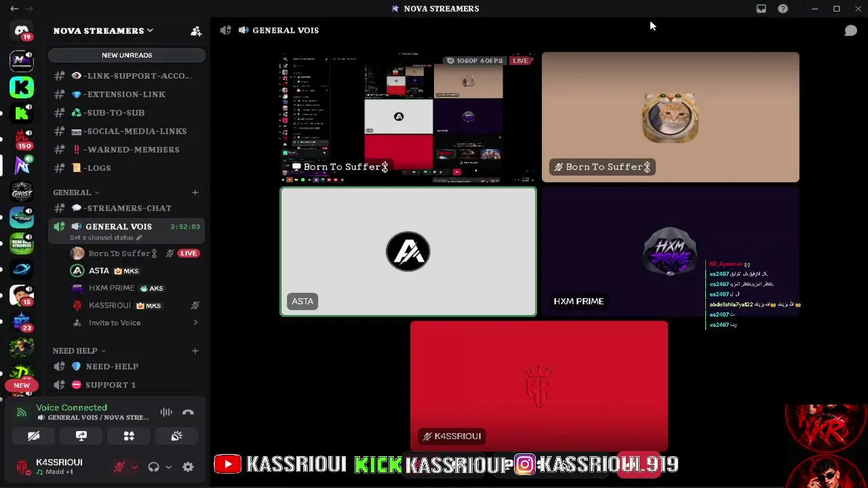Screen dimensions: 868x488
Task: Expand headphone output options arrow
Action: [168, 467]
